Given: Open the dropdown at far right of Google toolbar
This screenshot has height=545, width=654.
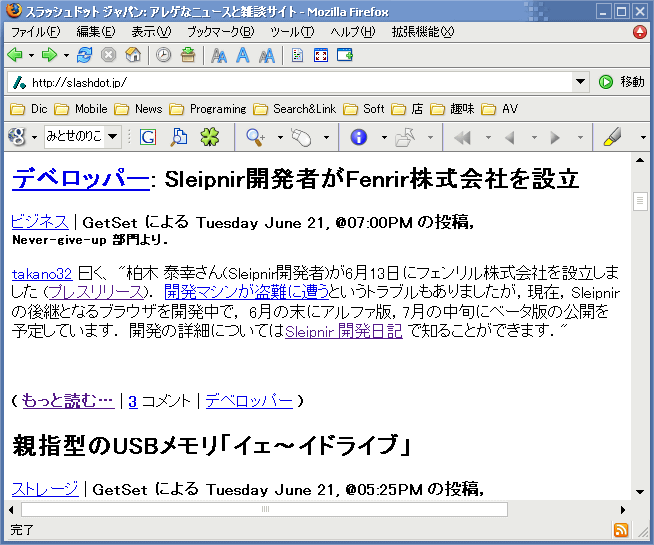Looking at the screenshot, I should pyautogui.click(x=643, y=137).
